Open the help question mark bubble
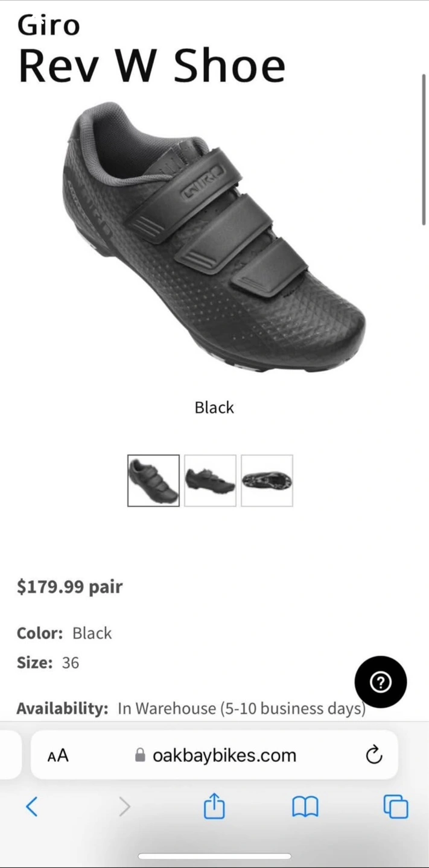429x868 pixels. [x=381, y=682]
